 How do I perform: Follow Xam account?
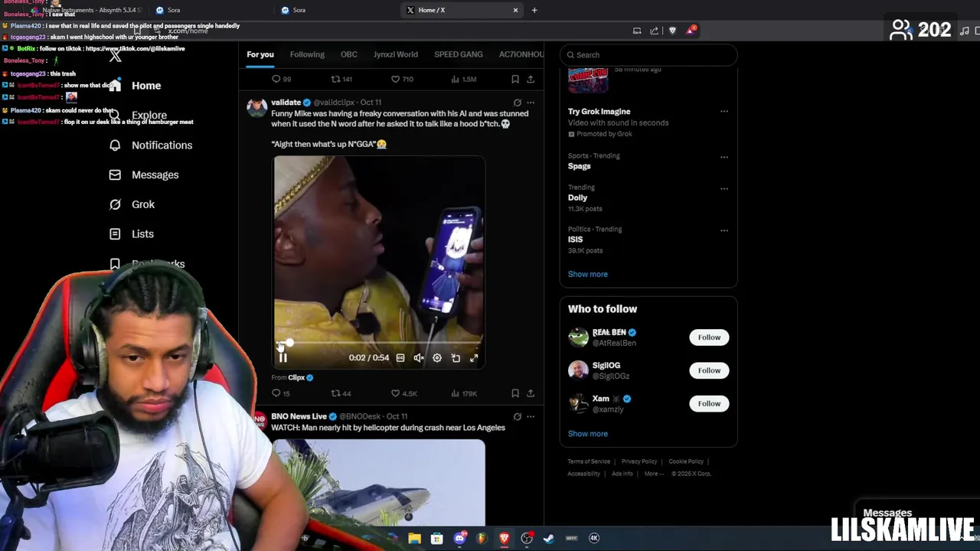tap(709, 403)
